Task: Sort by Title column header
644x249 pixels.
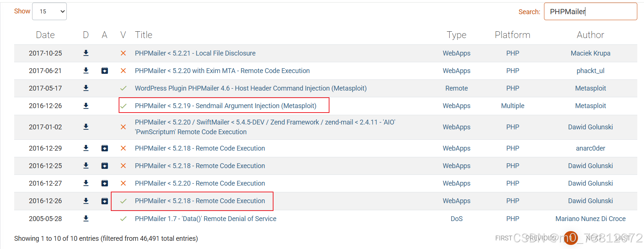Action: pyautogui.click(x=144, y=35)
